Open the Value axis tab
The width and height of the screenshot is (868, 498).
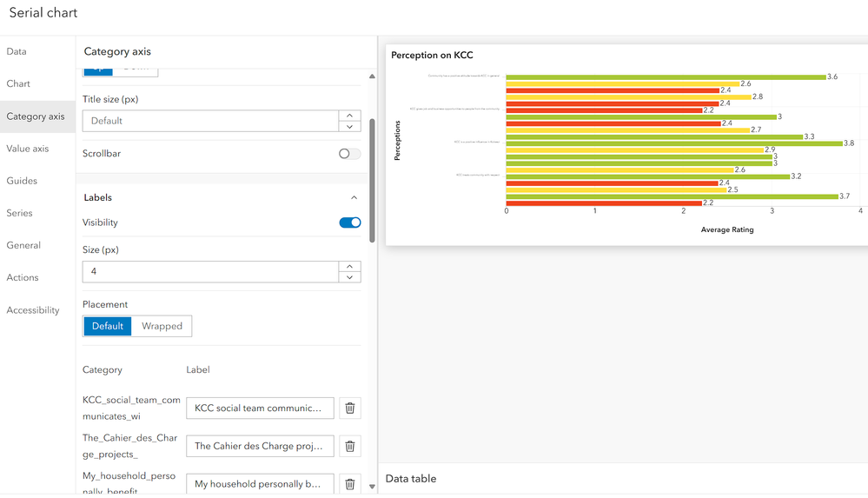[x=28, y=149]
